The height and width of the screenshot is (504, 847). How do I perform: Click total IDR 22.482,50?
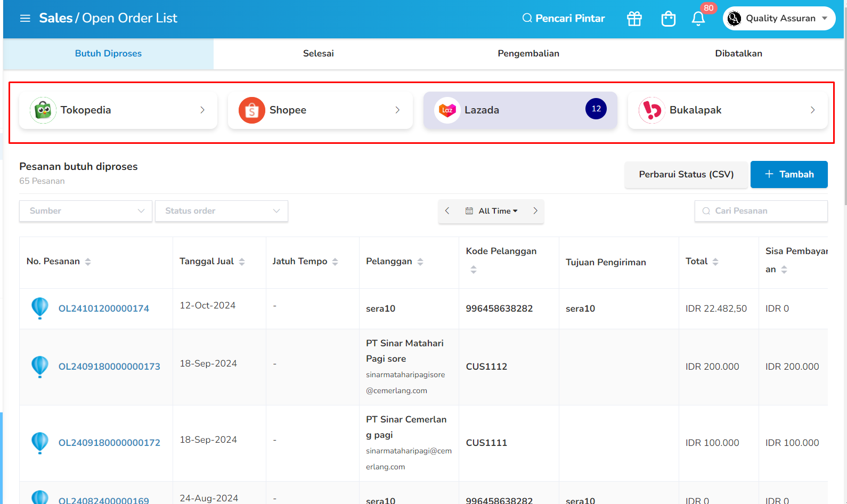pyautogui.click(x=716, y=308)
